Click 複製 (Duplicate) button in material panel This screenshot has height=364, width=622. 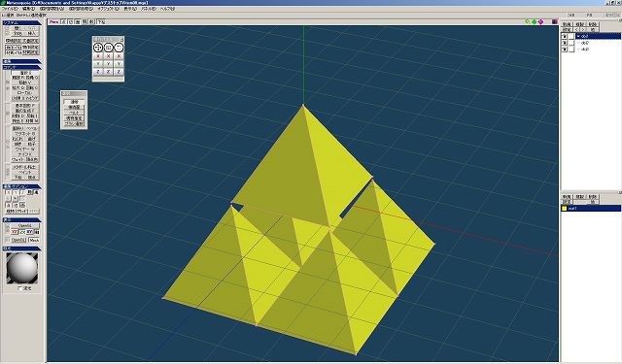coord(579,197)
